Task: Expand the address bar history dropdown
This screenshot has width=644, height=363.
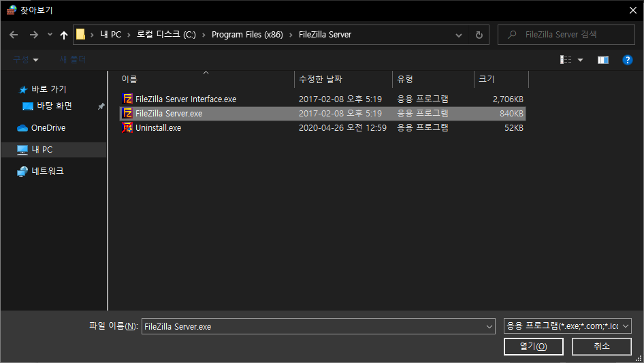Action: (459, 35)
